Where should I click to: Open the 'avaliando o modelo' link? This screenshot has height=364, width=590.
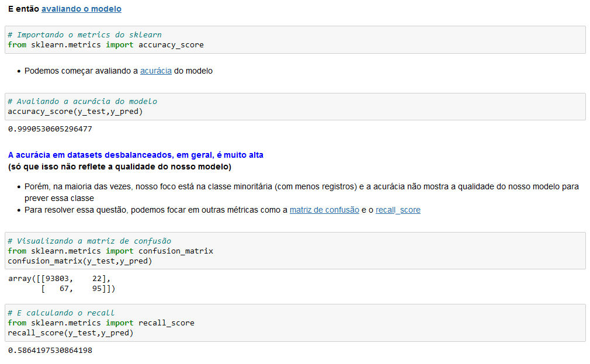pyautogui.click(x=81, y=9)
